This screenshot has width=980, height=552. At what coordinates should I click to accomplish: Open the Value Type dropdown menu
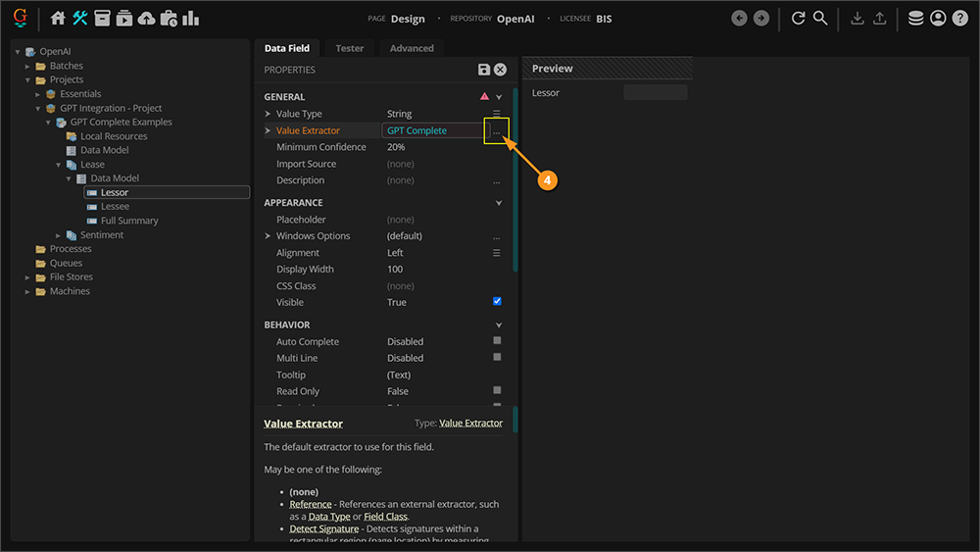496,114
